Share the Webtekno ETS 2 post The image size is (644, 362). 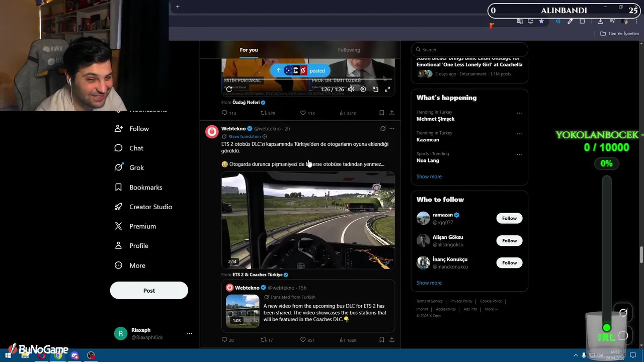pos(391,340)
